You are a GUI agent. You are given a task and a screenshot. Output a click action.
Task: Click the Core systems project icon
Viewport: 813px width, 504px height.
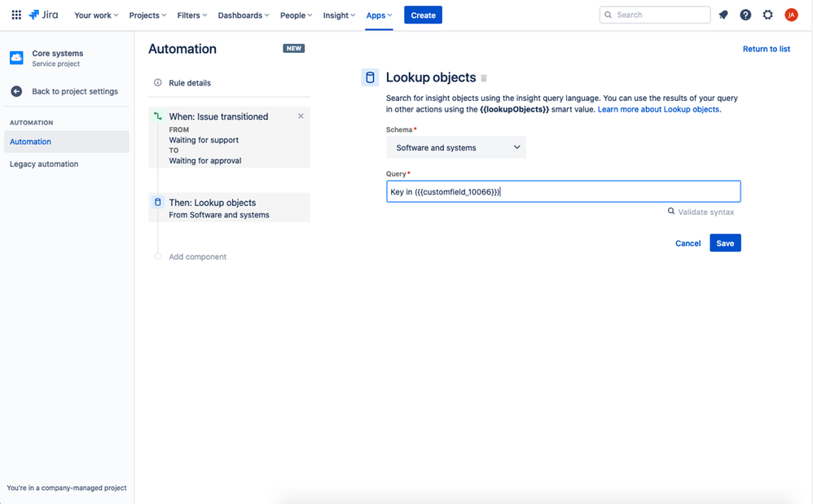16,58
